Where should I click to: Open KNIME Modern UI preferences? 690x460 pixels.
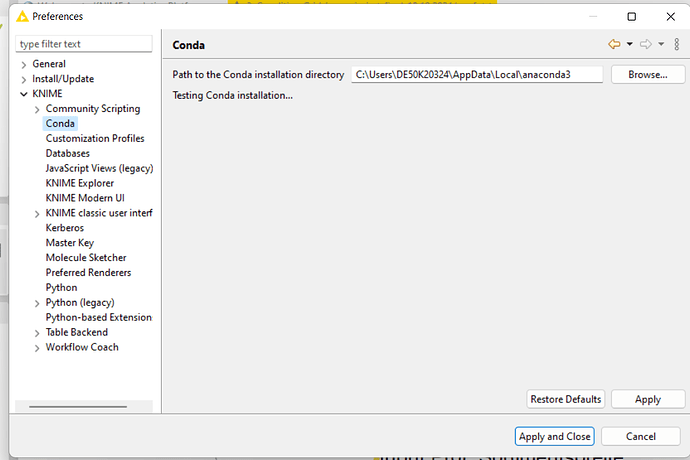[85, 198]
